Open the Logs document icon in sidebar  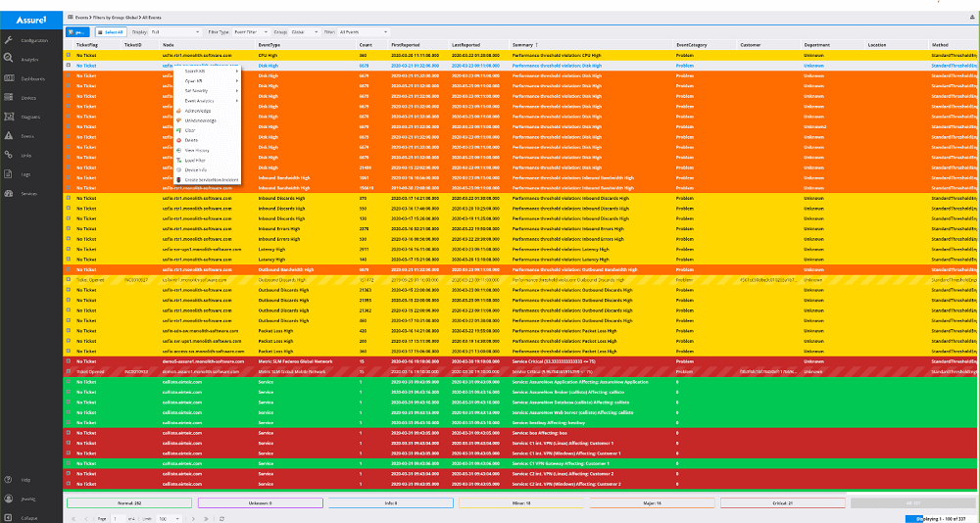click(x=8, y=174)
